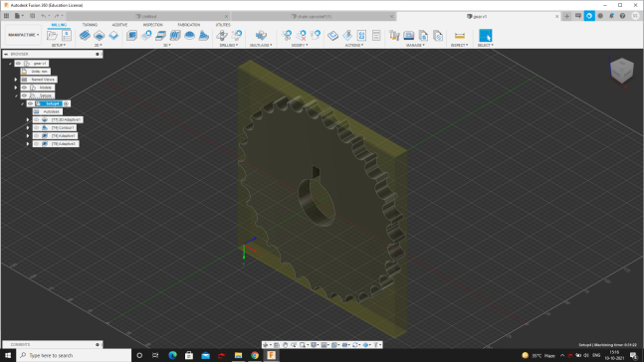
Task: Toggle visibility eye of Models node
Action: (x=24, y=88)
